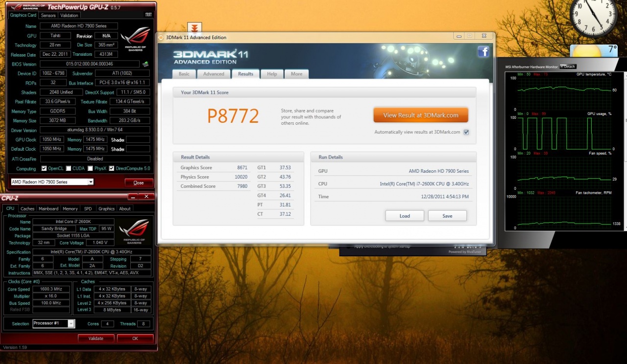Select the Results tab in 3DMark 11

coord(245,74)
